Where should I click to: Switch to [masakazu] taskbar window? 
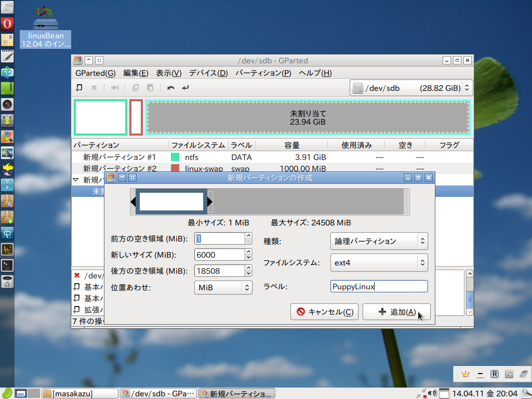point(80,394)
